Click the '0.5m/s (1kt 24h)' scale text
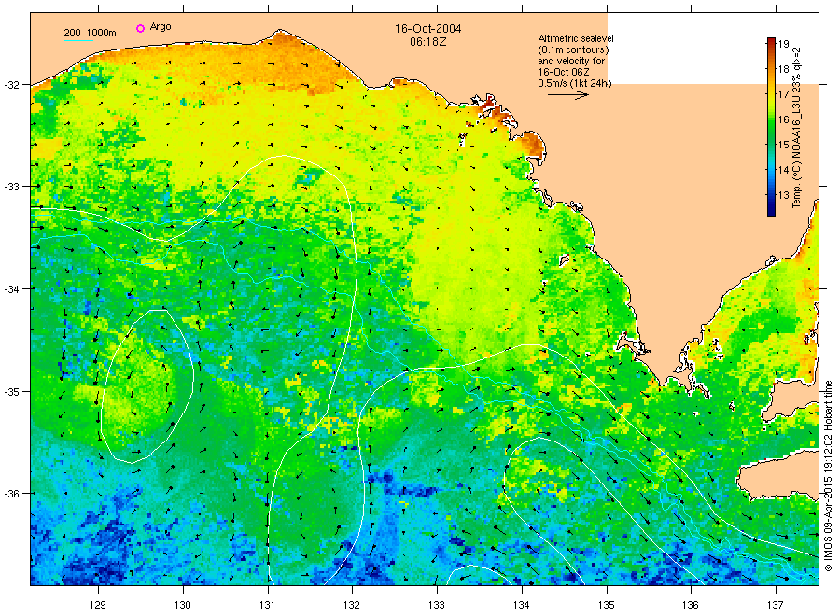This screenshot has height=616, width=840. [x=575, y=83]
